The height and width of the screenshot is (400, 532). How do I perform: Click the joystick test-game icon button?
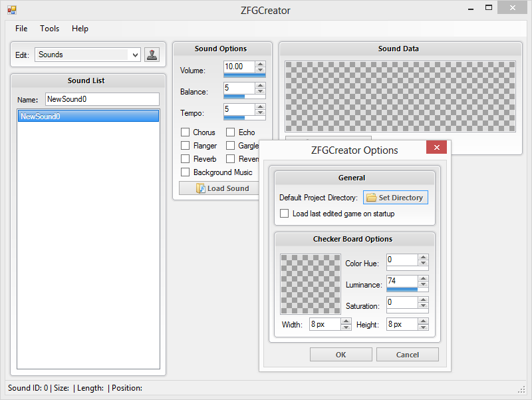point(152,55)
